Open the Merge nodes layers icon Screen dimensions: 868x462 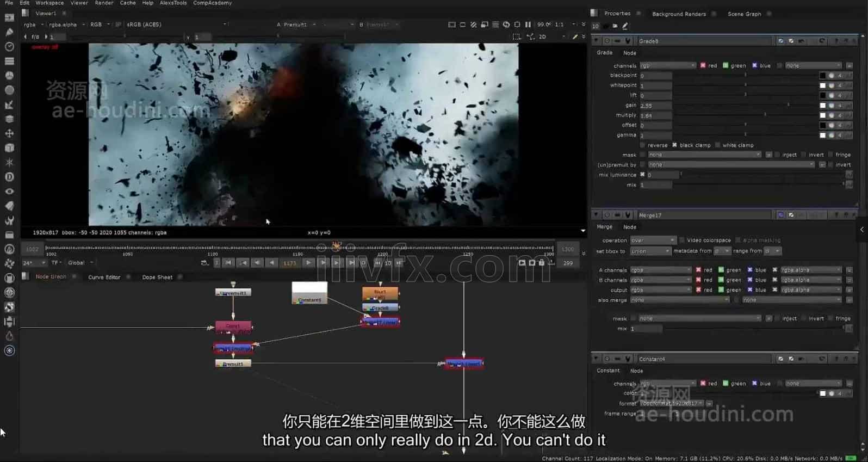pyautogui.click(x=9, y=119)
